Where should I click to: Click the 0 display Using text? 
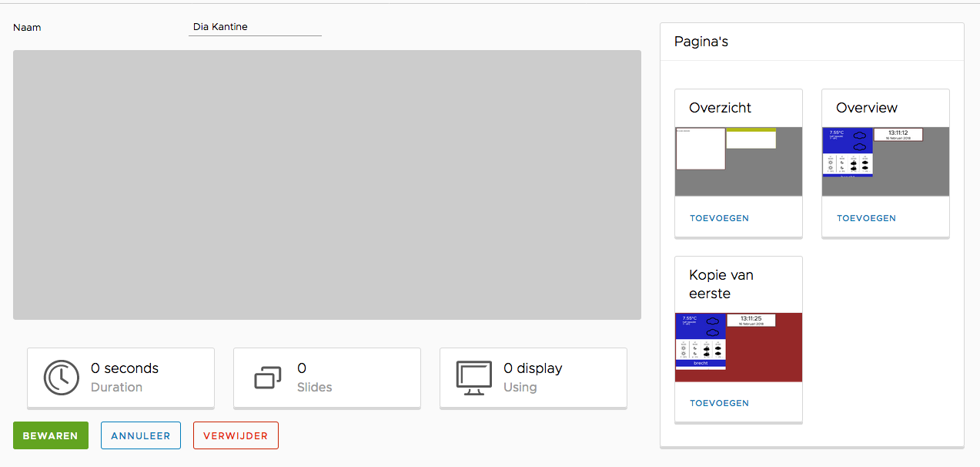click(x=533, y=369)
